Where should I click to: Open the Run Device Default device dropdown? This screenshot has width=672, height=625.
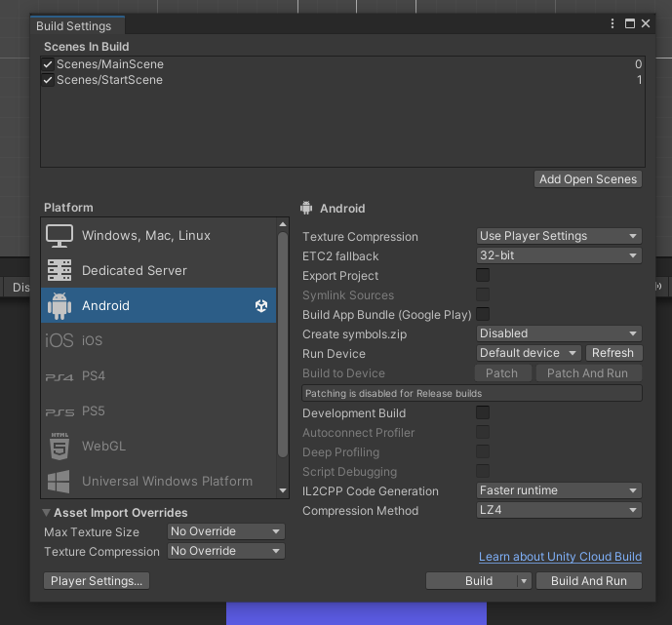point(529,353)
